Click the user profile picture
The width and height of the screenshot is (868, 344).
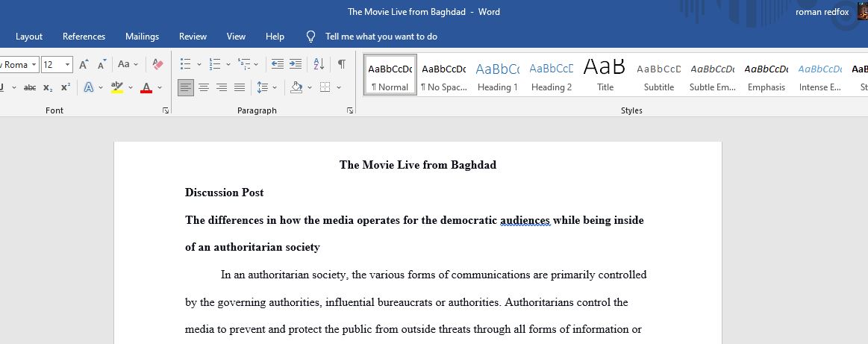coord(863,11)
